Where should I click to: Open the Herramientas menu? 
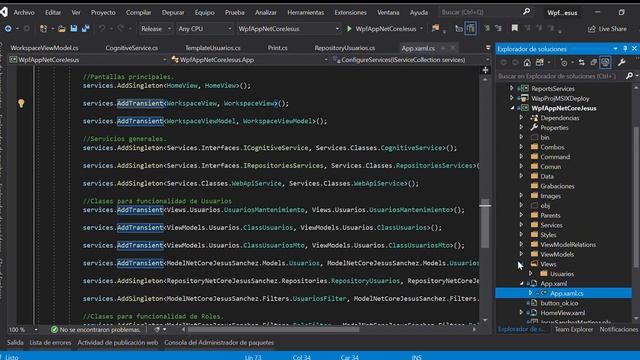click(305, 12)
